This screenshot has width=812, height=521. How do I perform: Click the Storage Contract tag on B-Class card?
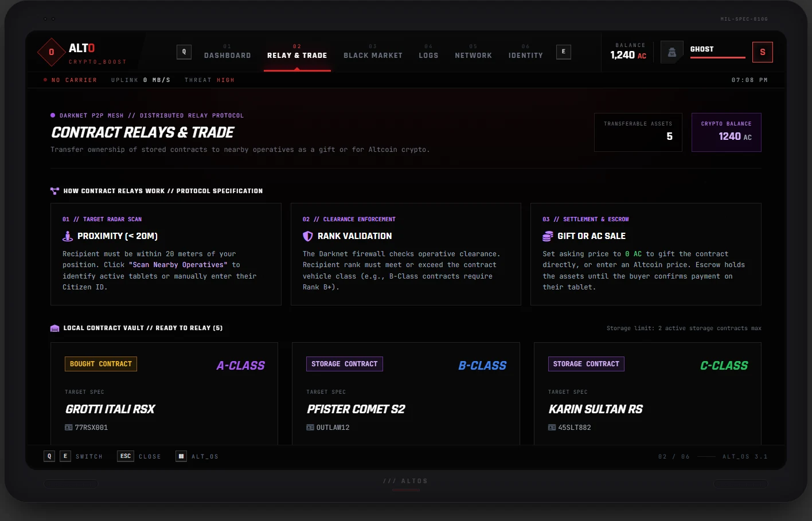point(345,364)
